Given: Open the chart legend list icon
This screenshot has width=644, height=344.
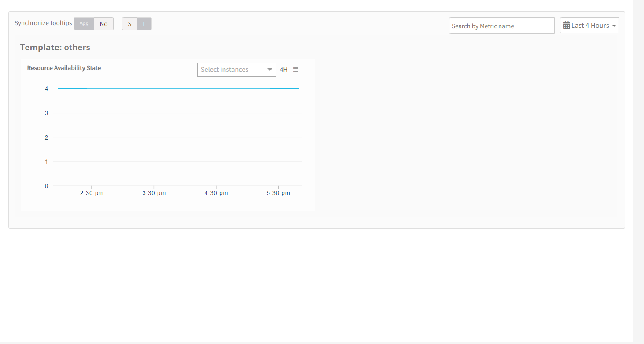Looking at the screenshot, I should [296, 70].
